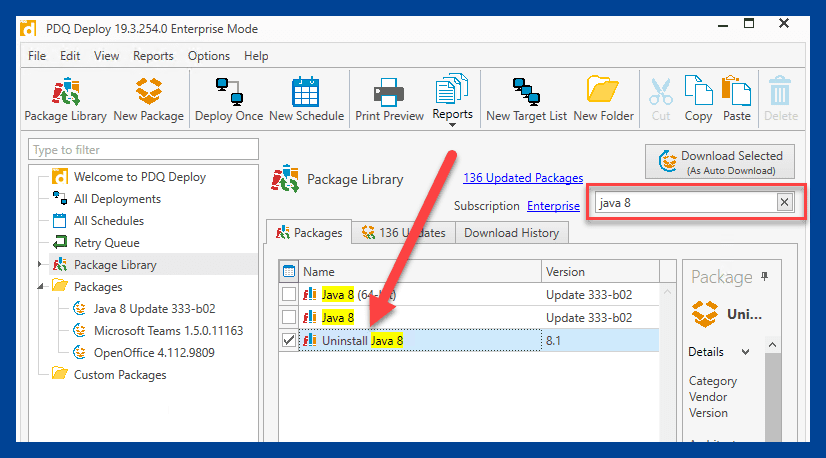
Task: Pin the Package details panel
Action: 764,276
